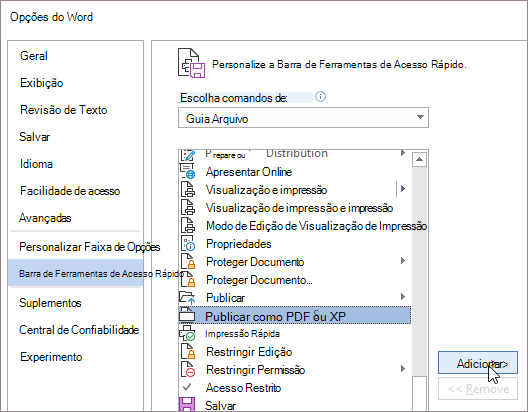The height and width of the screenshot is (412, 528).
Task: Click the command list scroll up arrow
Action: (x=419, y=159)
